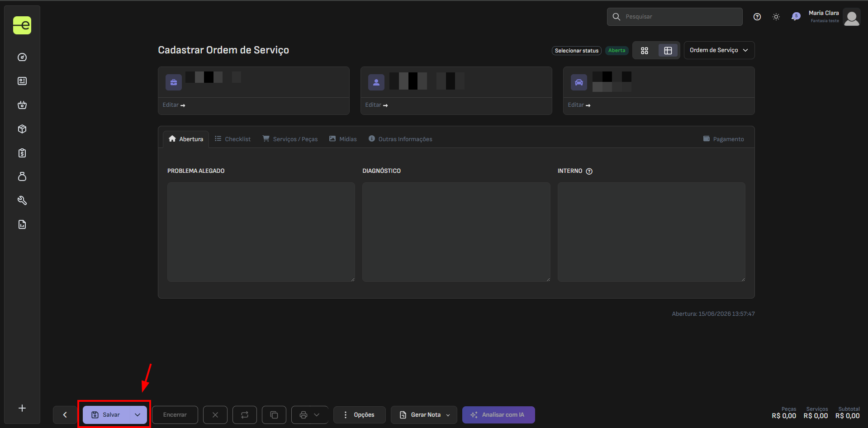Image resolution: width=868 pixels, height=428 pixels.
Task: Open the shopping basket icon in sidebar
Action: pyautogui.click(x=22, y=105)
